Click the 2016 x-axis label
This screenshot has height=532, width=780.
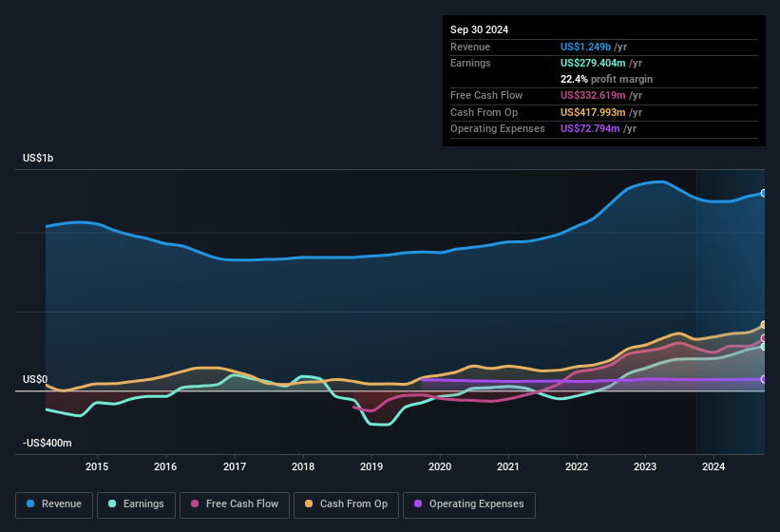point(165,466)
